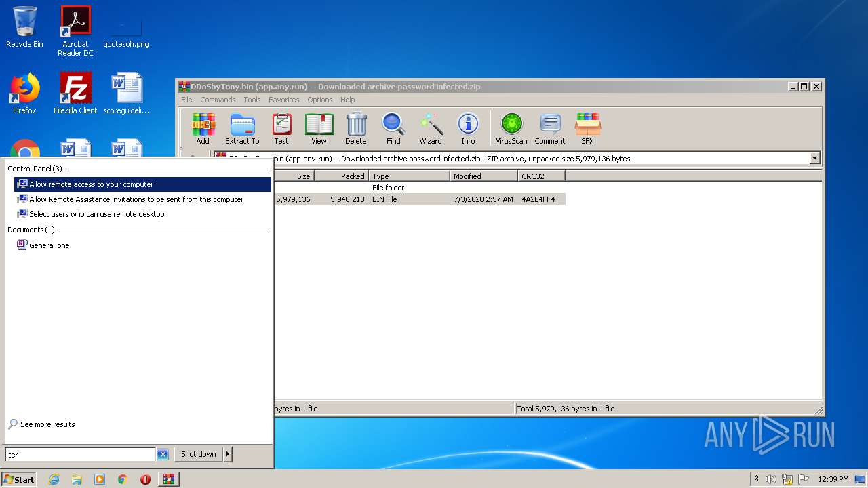
Task: Sort by Size column header
Action: pos(294,176)
